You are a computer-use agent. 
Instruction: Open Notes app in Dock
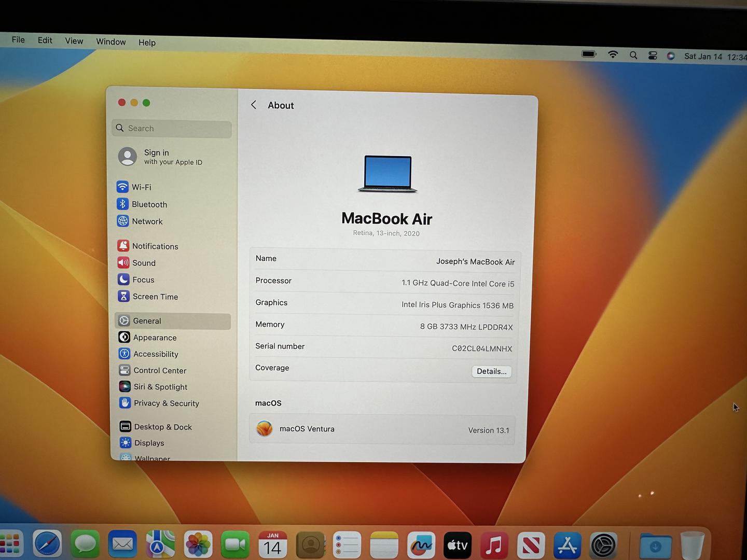point(384,545)
